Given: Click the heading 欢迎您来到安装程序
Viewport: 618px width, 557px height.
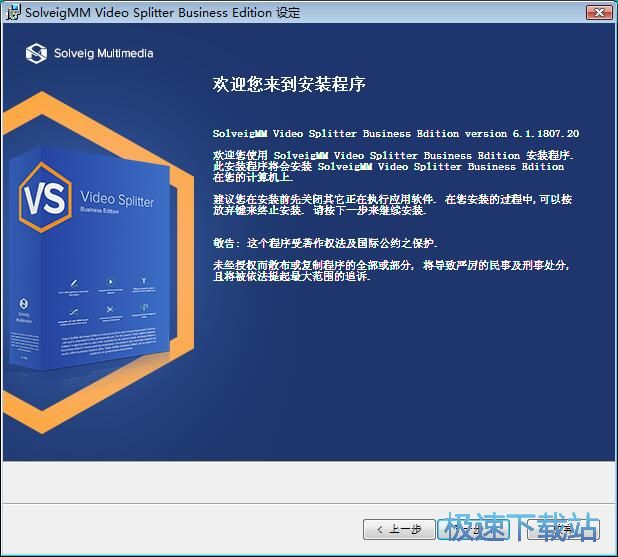Looking at the screenshot, I should 289,84.
